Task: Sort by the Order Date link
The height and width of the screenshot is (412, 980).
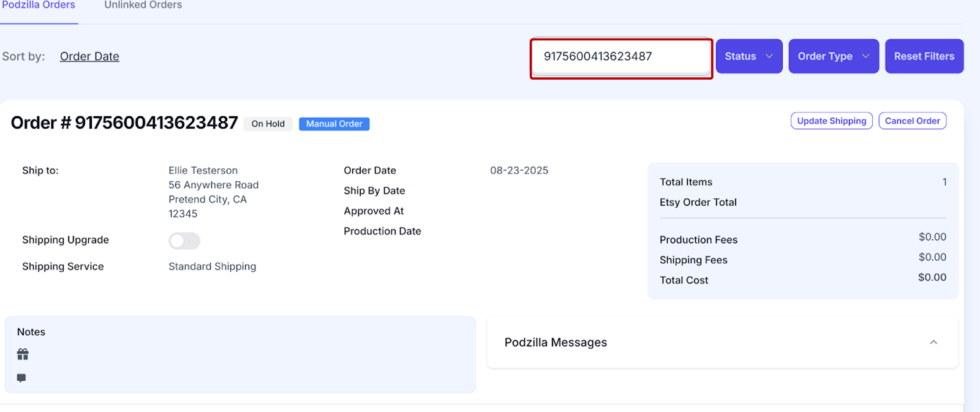Action: click(89, 56)
